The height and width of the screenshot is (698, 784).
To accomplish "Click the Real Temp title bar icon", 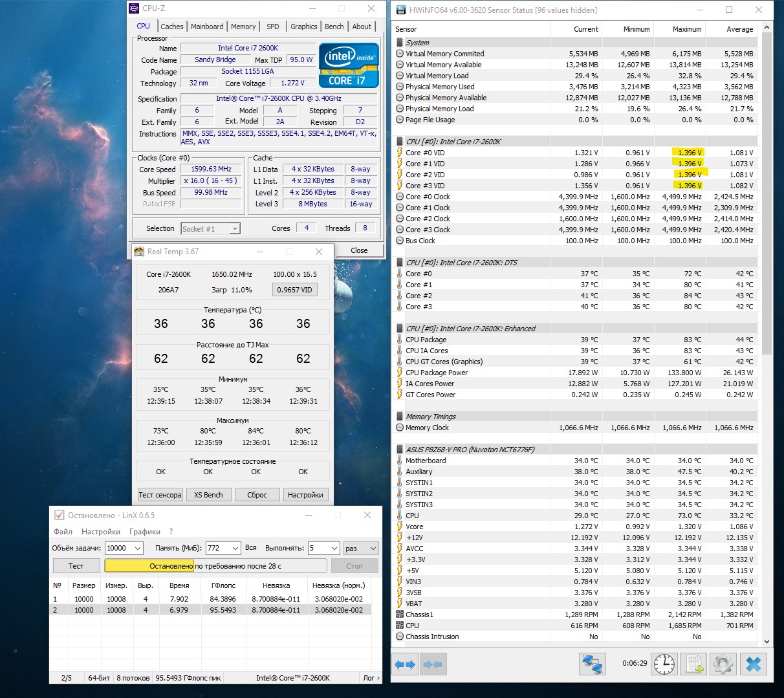I will click(139, 252).
